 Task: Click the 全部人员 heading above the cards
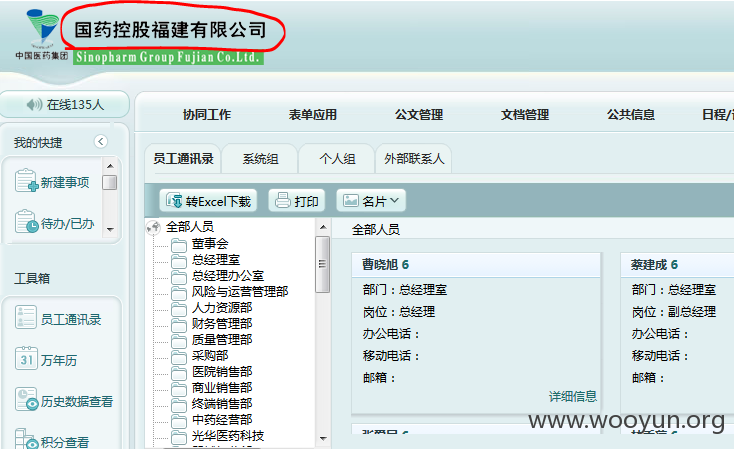[x=375, y=229]
